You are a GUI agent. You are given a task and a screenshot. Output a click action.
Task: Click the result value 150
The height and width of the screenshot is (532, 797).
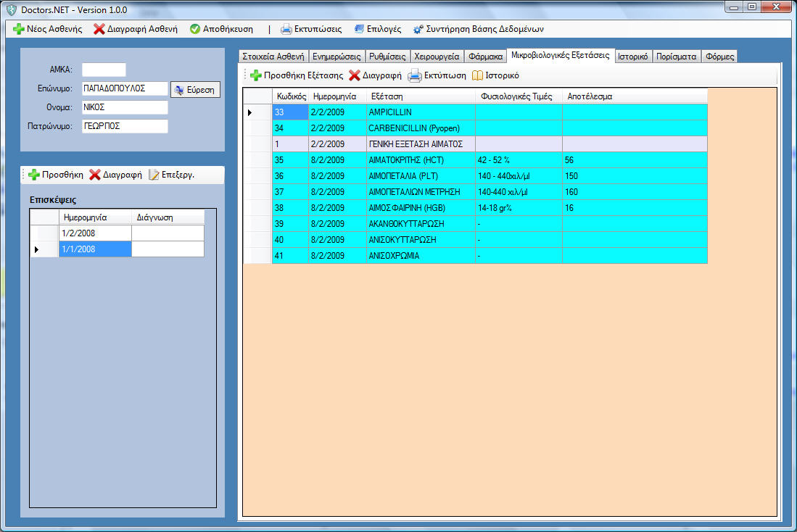[x=635, y=176]
